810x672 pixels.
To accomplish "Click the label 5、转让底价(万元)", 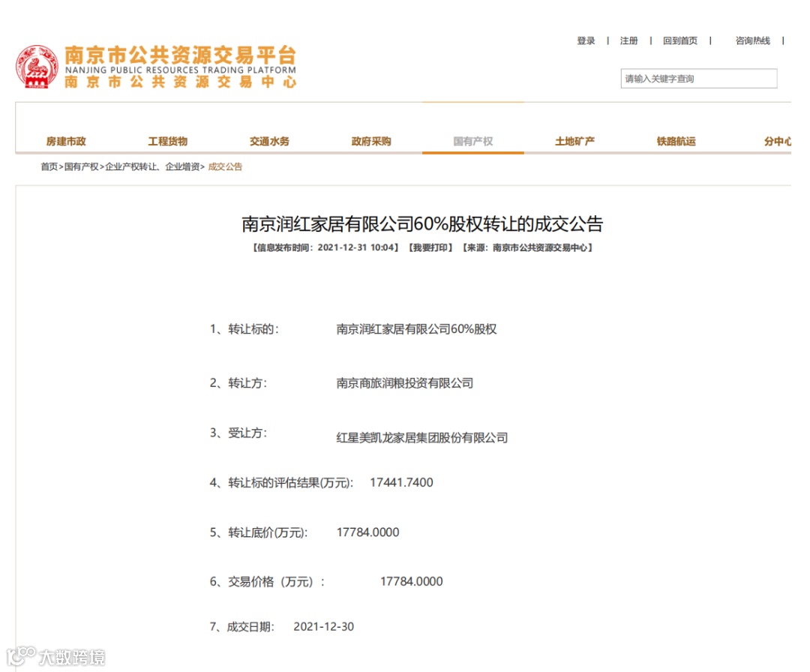I will pyautogui.click(x=259, y=532).
